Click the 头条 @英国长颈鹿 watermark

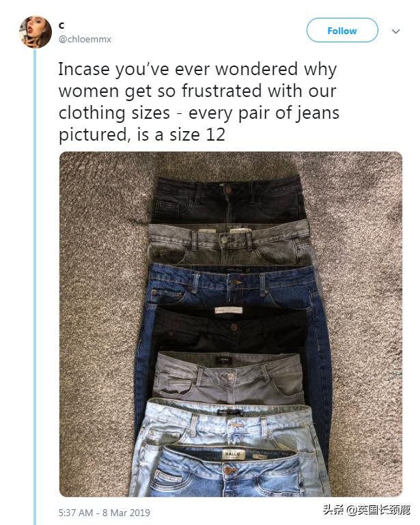(367, 509)
